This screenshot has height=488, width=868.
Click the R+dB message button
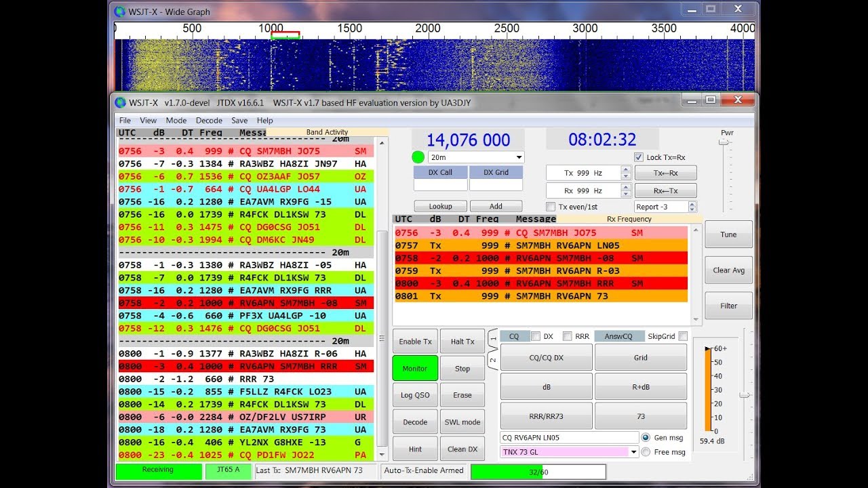(641, 387)
